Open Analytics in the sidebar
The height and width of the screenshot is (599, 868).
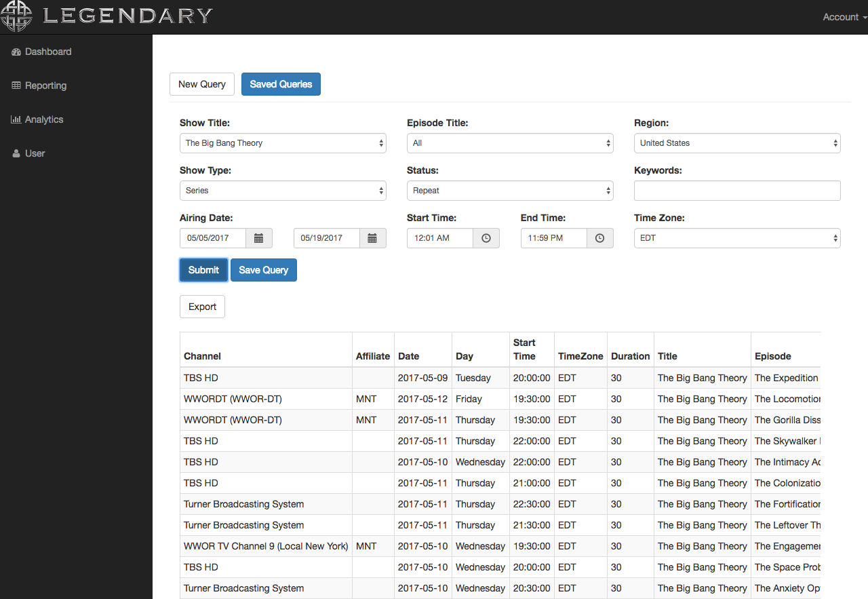(37, 119)
